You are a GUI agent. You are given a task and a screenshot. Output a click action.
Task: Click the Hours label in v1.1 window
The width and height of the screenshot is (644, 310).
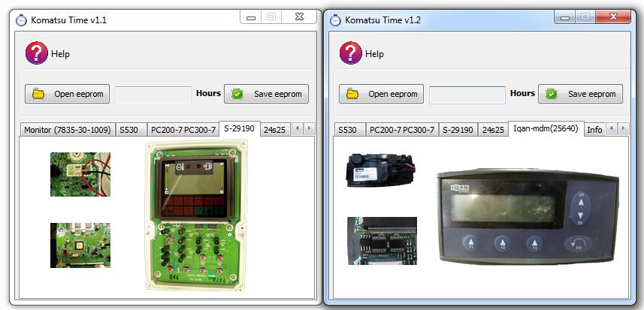click(x=208, y=93)
